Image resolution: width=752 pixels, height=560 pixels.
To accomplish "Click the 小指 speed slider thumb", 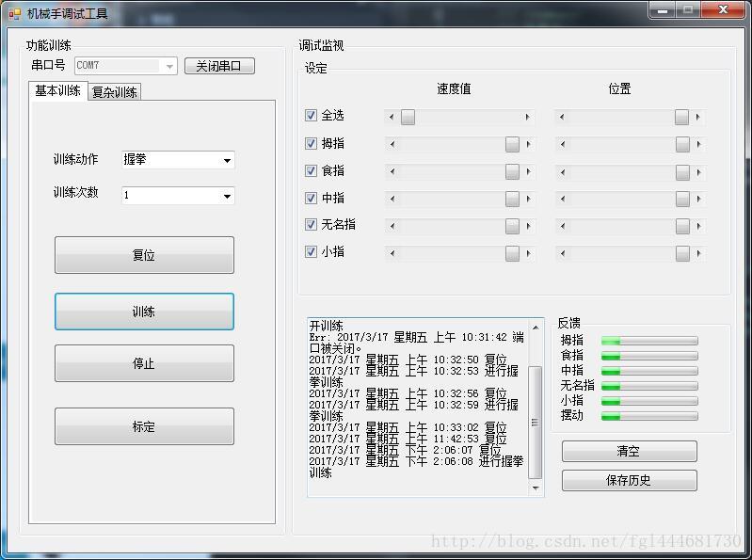I will (512, 253).
